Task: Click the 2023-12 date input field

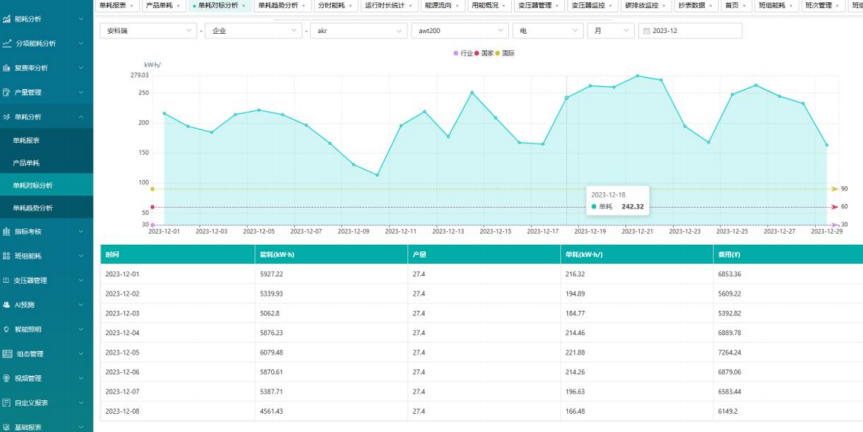Action: click(x=690, y=31)
